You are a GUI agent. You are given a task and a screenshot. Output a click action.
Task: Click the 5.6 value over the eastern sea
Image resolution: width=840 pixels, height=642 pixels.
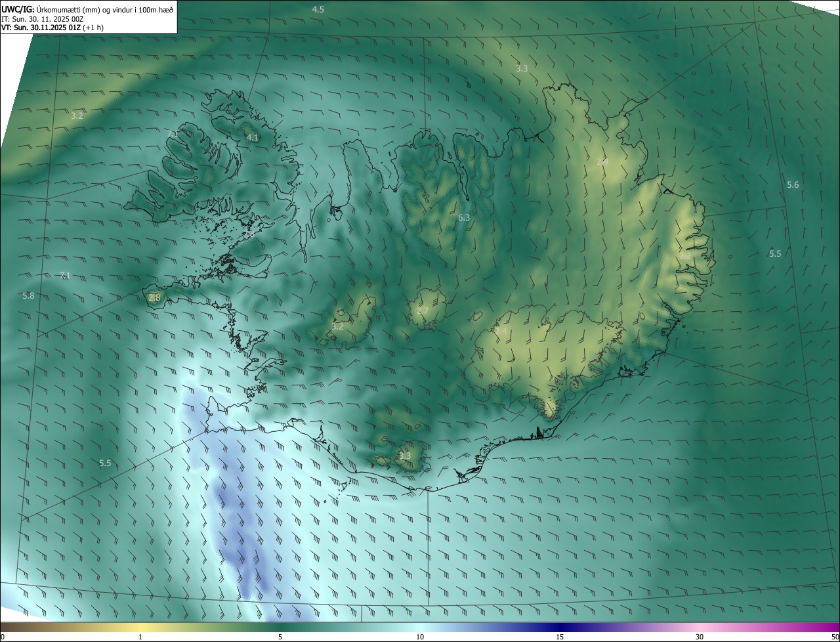pos(793,185)
